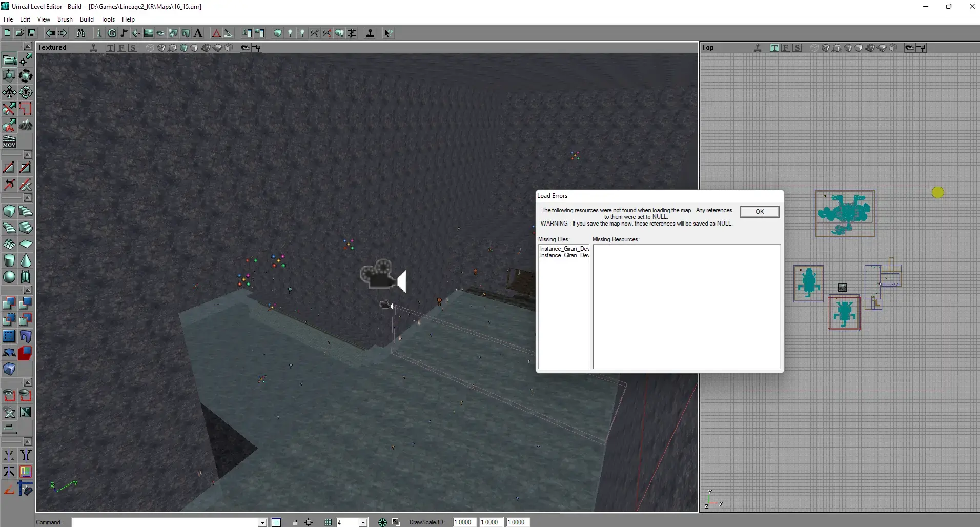Switch Textured viewport to Side view S
Viewport: 980px width, 527px height.
tap(133, 48)
